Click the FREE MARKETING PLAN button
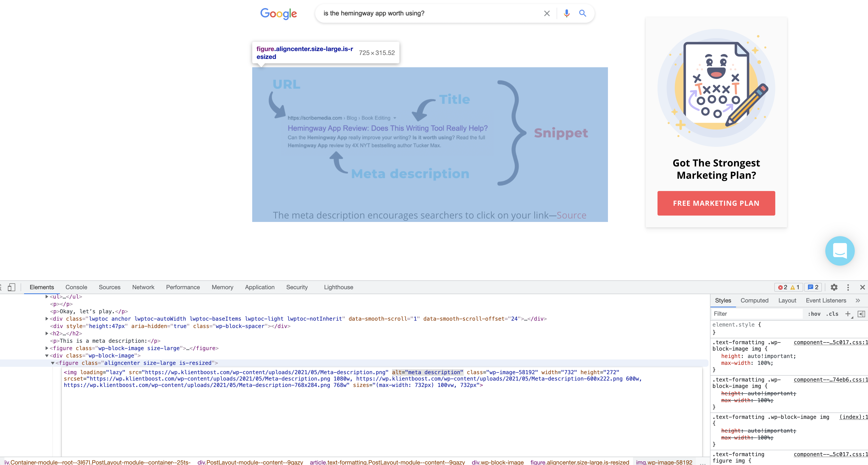 coord(716,203)
